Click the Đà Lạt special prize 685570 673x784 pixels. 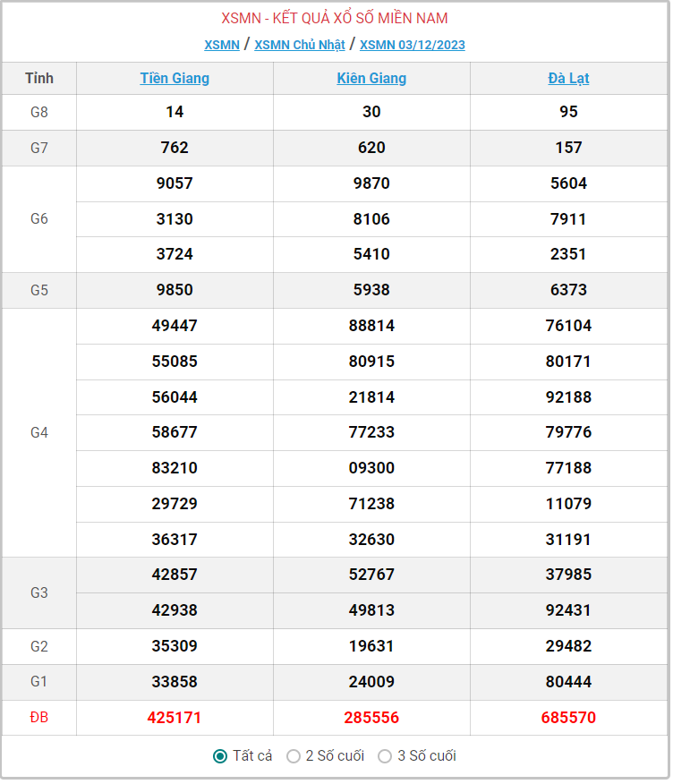(568, 718)
